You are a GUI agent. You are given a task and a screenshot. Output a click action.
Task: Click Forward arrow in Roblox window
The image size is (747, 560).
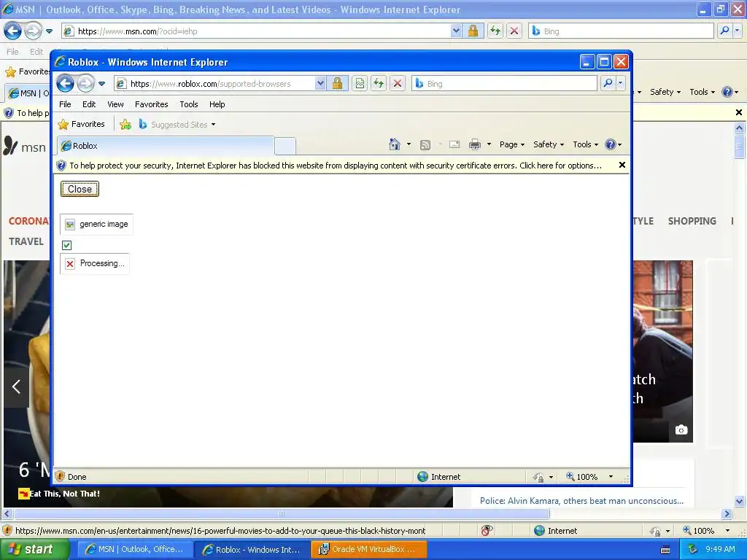click(x=85, y=84)
